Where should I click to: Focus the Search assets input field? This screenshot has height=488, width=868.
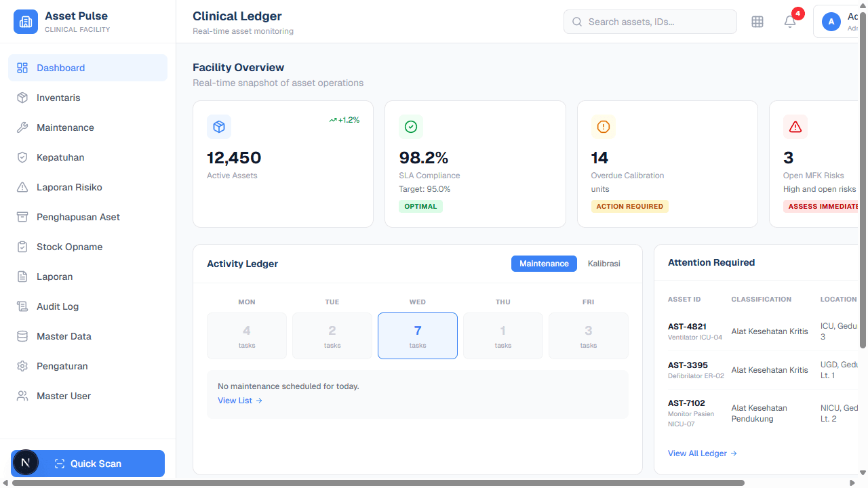pyautogui.click(x=658, y=22)
